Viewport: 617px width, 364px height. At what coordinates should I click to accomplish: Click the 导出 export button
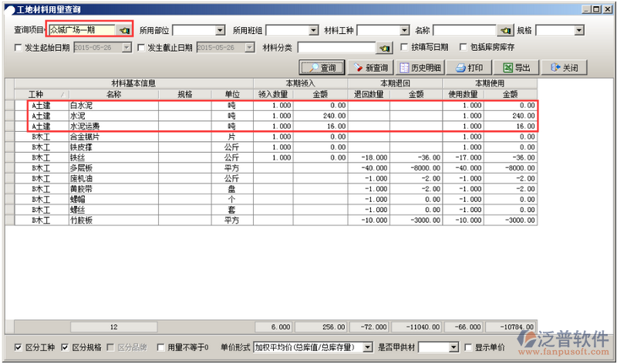coord(517,68)
